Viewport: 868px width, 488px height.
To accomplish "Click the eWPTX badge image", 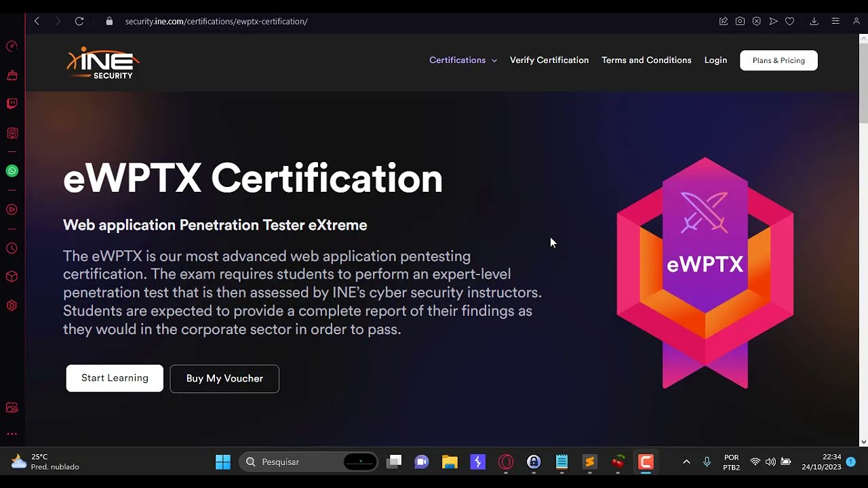I will tap(705, 273).
